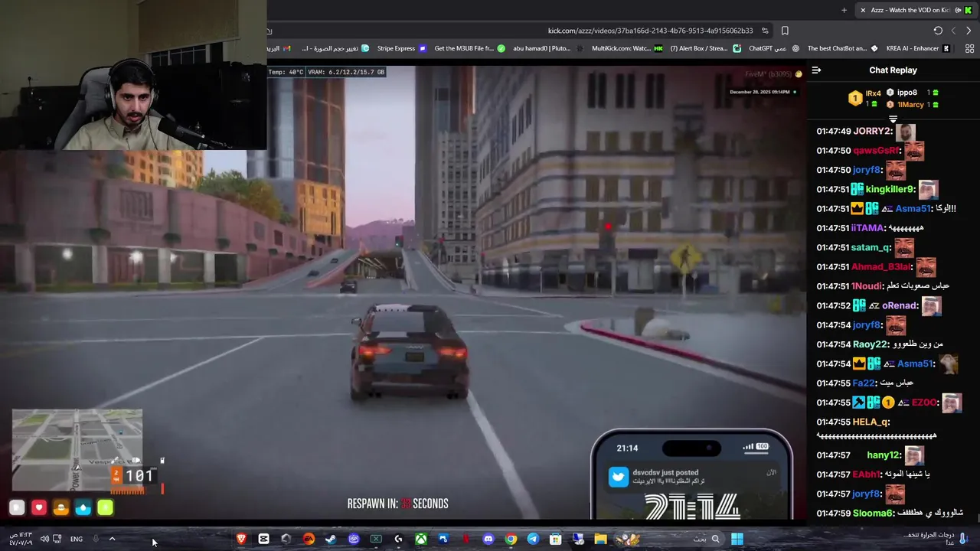Open Steam from the taskbar
980x551 pixels.
tap(331, 539)
